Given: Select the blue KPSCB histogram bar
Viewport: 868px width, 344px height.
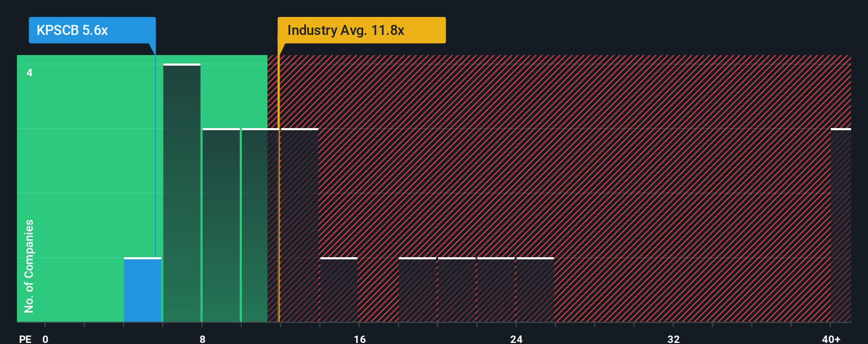Looking at the screenshot, I should click(x=143, y=290).
